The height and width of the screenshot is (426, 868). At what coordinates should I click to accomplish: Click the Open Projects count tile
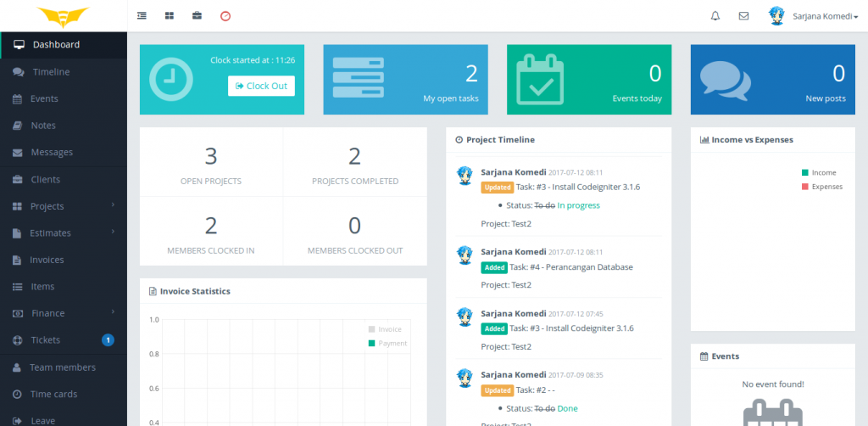click(211, 162)
